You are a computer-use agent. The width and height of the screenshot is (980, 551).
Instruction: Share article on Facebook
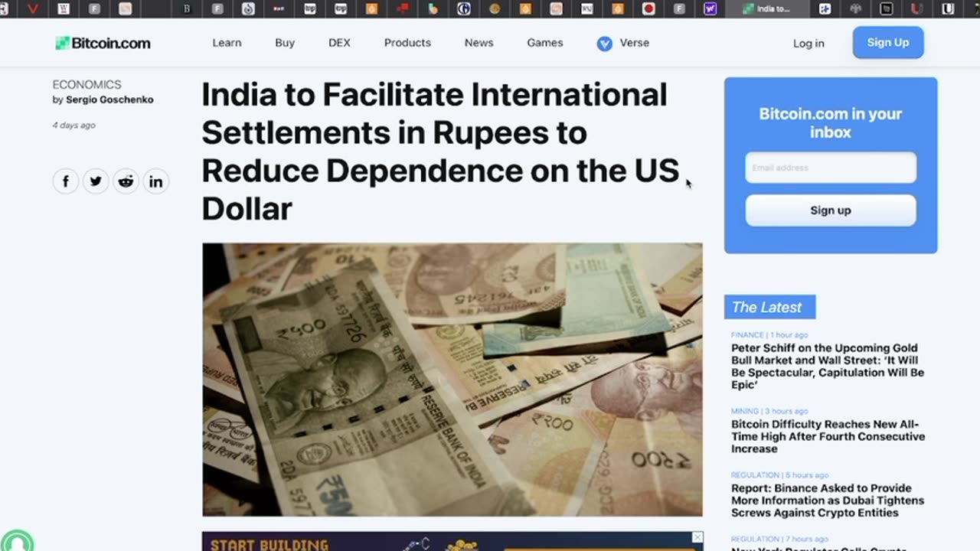[x=66, y=181]
